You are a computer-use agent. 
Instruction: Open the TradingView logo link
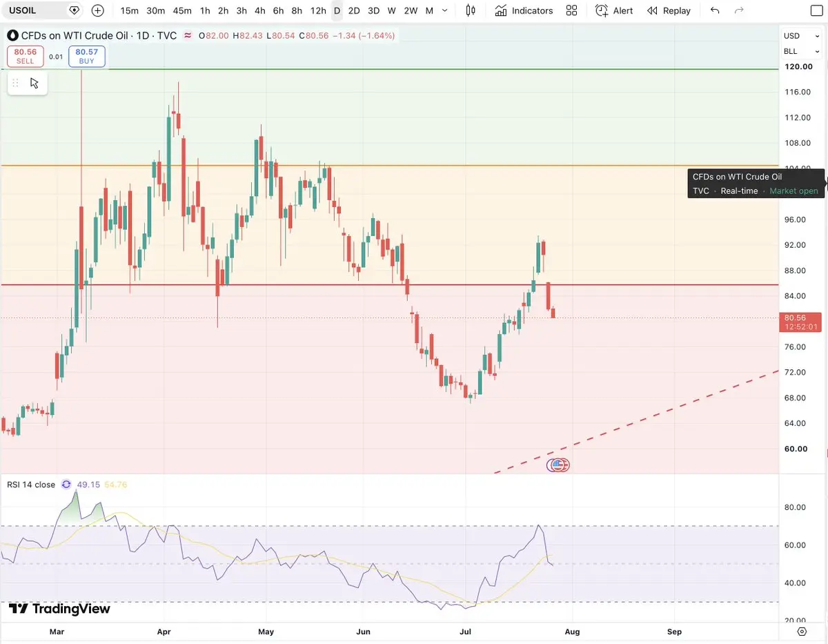[x=59, y=609]
